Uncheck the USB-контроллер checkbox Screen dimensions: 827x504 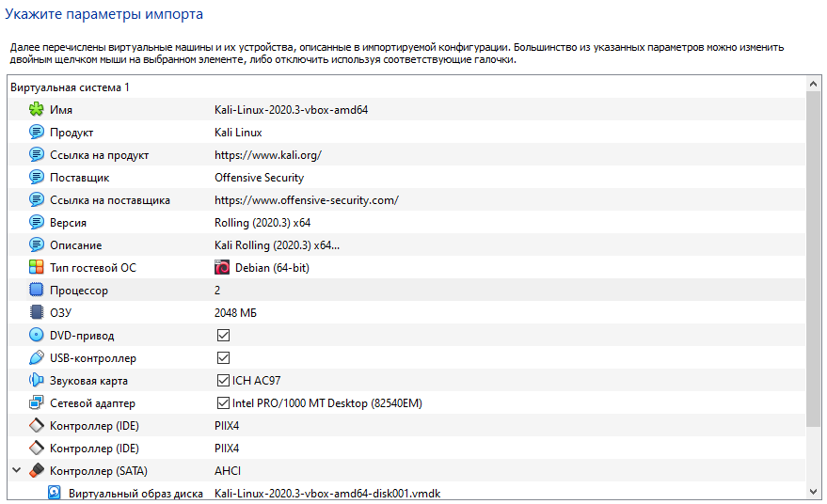pos(223,358)
